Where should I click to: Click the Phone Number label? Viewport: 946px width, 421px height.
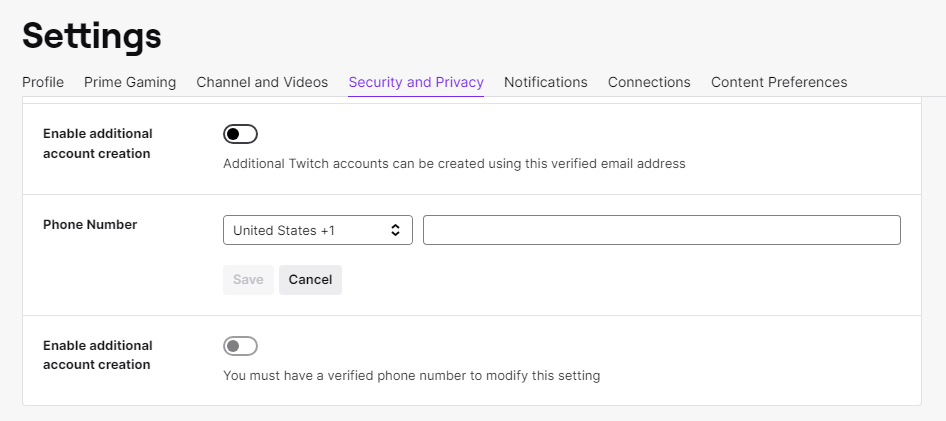click(x=90, y=224)
